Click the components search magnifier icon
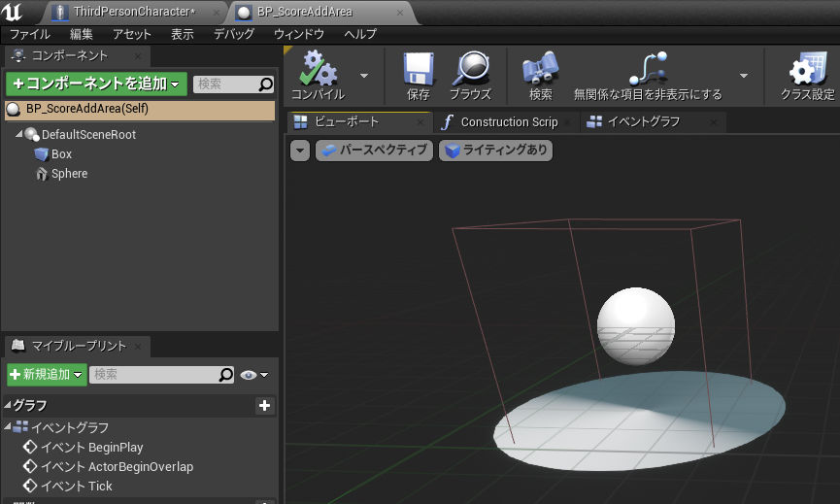Image resolution: width=840 pixels, height=504 pixels. pos(266,84)
